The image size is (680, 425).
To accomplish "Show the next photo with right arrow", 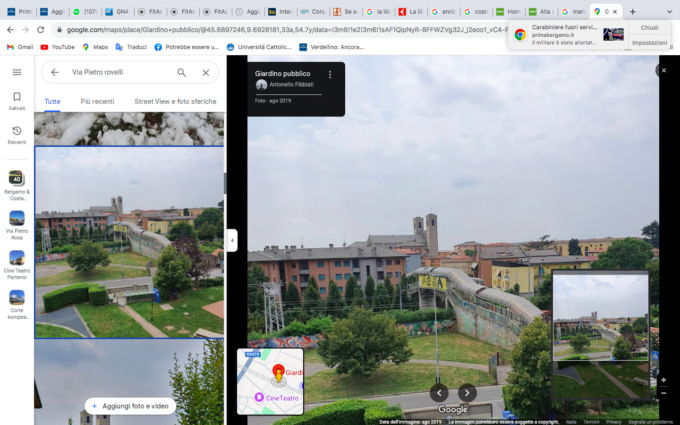I will (467, 392).
